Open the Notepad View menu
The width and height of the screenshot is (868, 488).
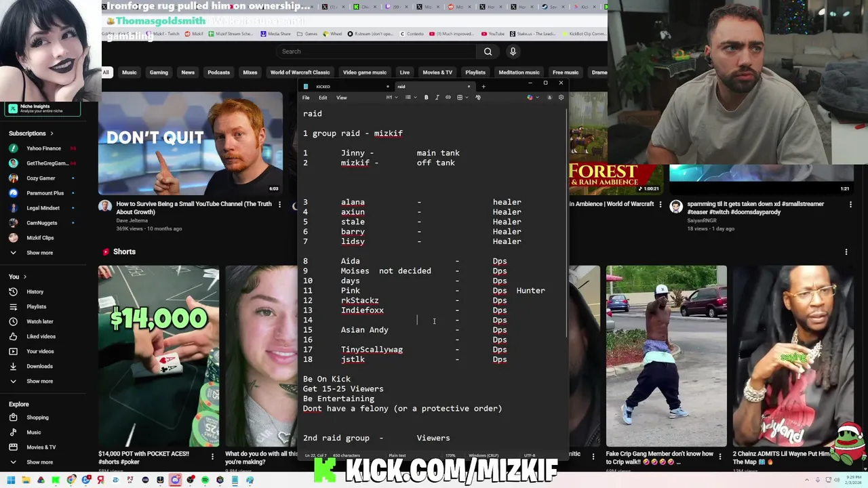pos(342,98)
